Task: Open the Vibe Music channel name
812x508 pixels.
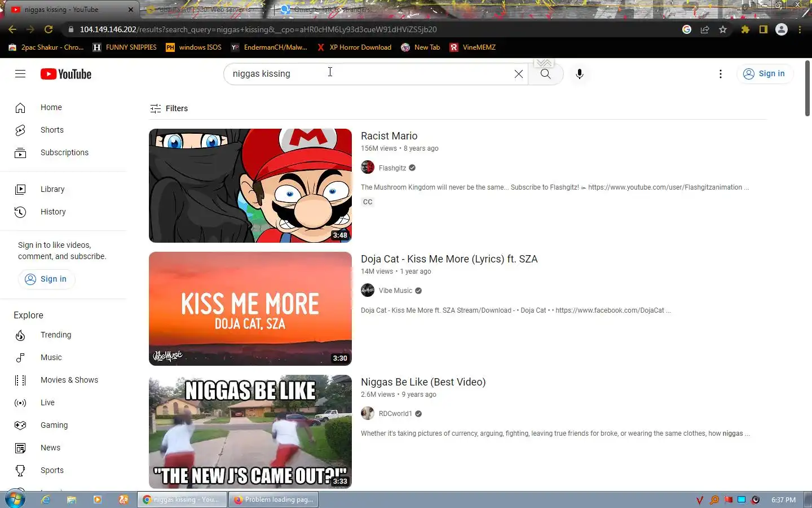Action: pos(395,291)
